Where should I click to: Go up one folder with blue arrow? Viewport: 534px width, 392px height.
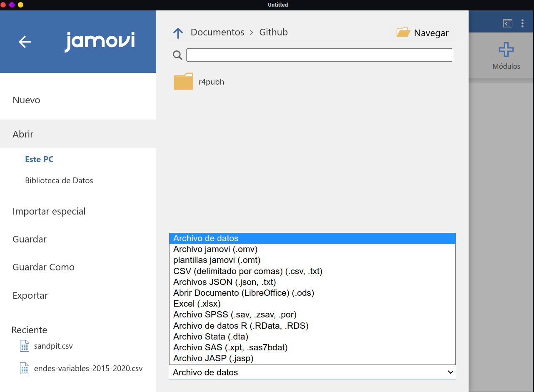click(x=178, y=33)
